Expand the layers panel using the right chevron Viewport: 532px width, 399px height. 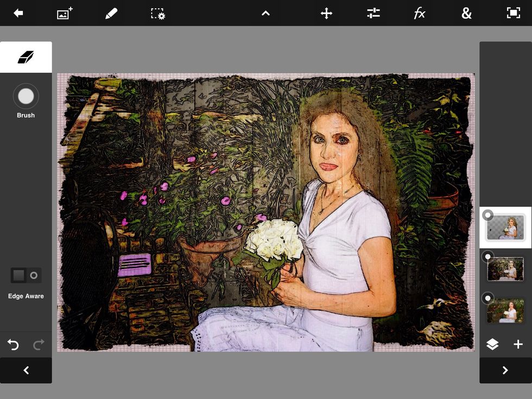pyautogui.click(x=505, y=370)
